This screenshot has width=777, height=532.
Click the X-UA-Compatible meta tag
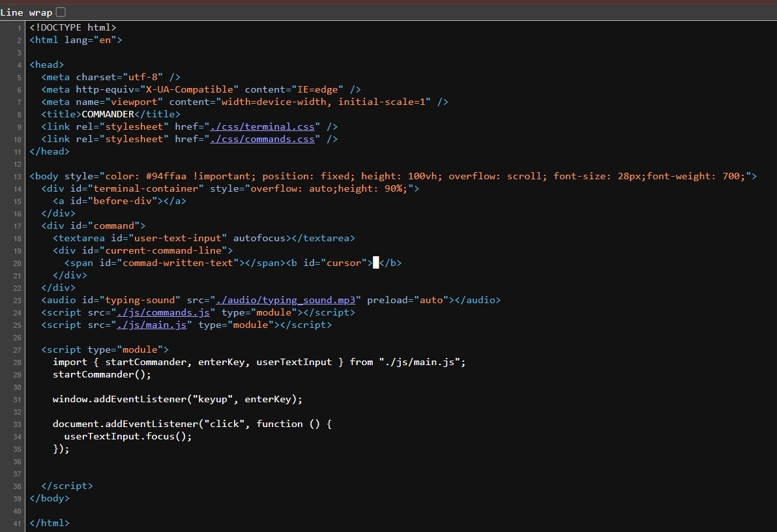click(201, 89)
